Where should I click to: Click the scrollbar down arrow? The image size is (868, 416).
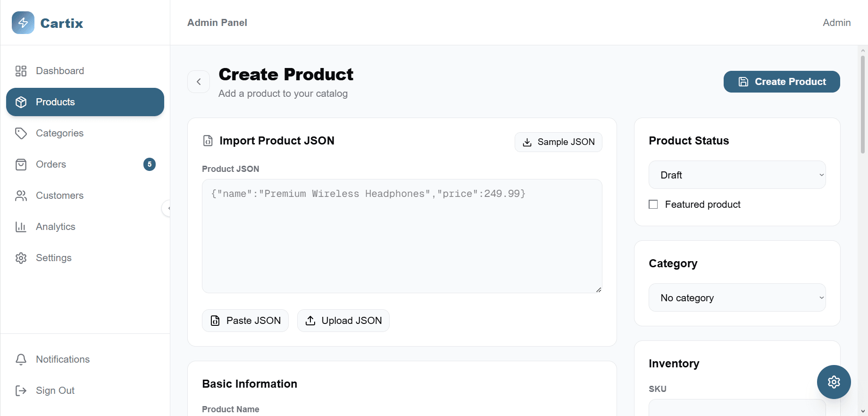(x=863, y=411)
